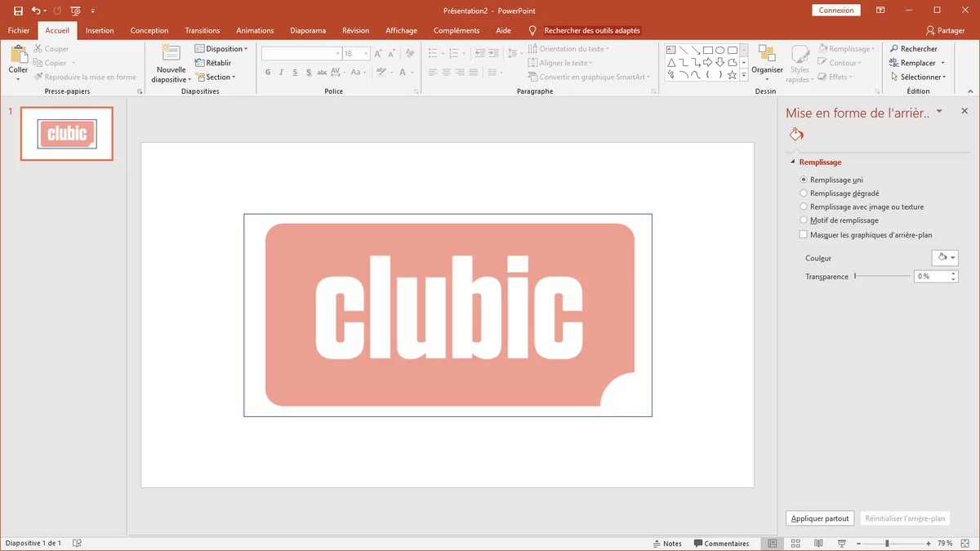Screen dimensions: 980x551
Task: Select Remplissage uni radio option
Action: point(804,180)
